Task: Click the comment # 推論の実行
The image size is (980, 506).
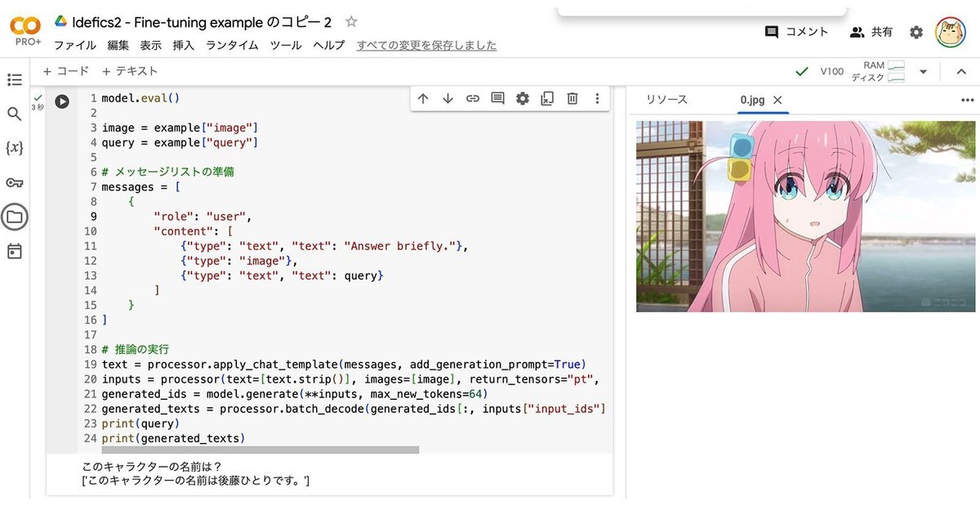Action: [136, 349]
